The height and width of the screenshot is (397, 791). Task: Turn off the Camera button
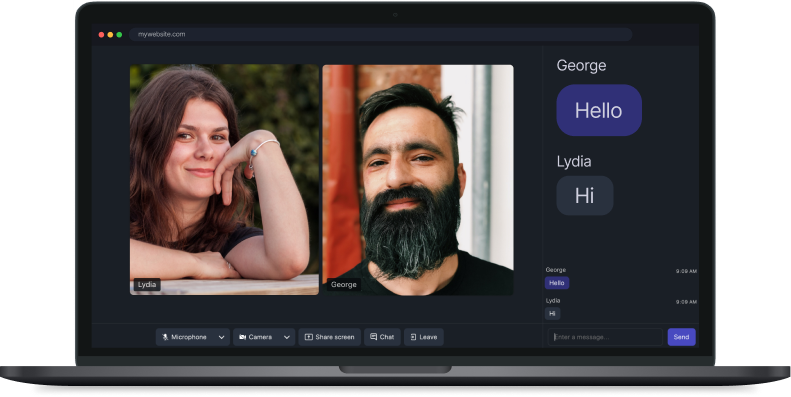coord(256,337)
